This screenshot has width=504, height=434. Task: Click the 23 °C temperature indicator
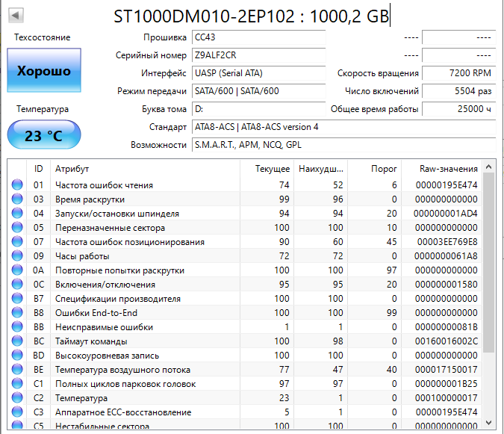pyautogui.click(x=43, y=136)
